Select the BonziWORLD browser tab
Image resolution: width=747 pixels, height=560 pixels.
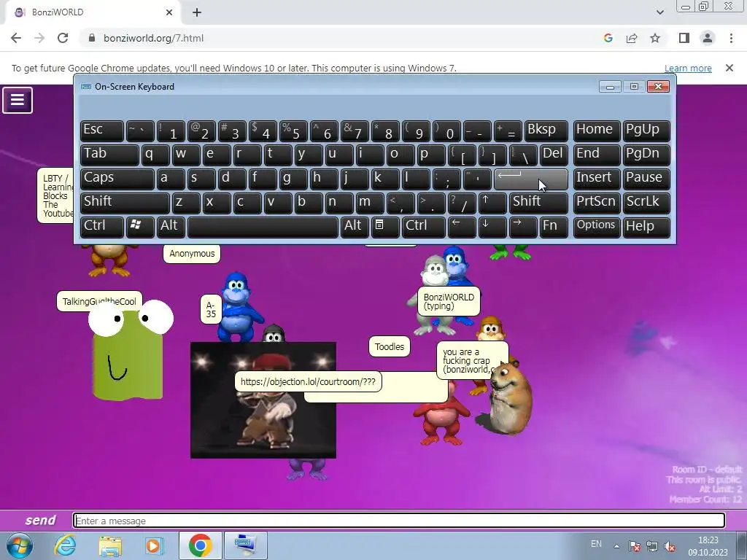93,12
